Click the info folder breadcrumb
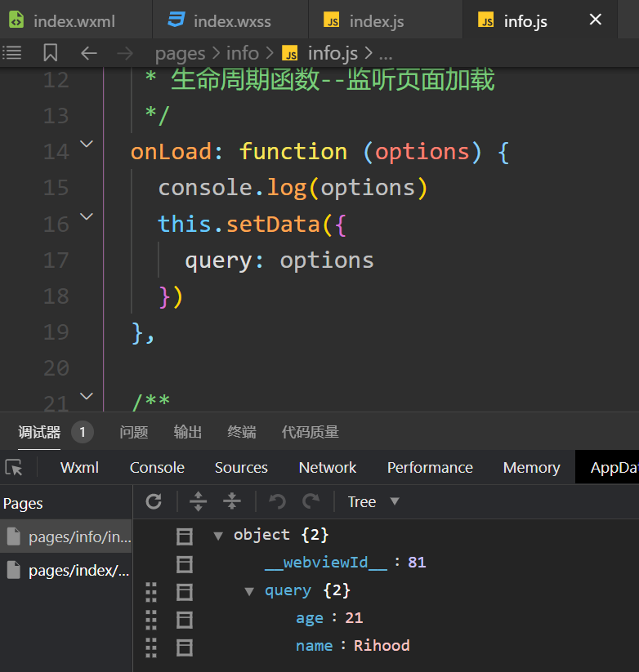 243,53
